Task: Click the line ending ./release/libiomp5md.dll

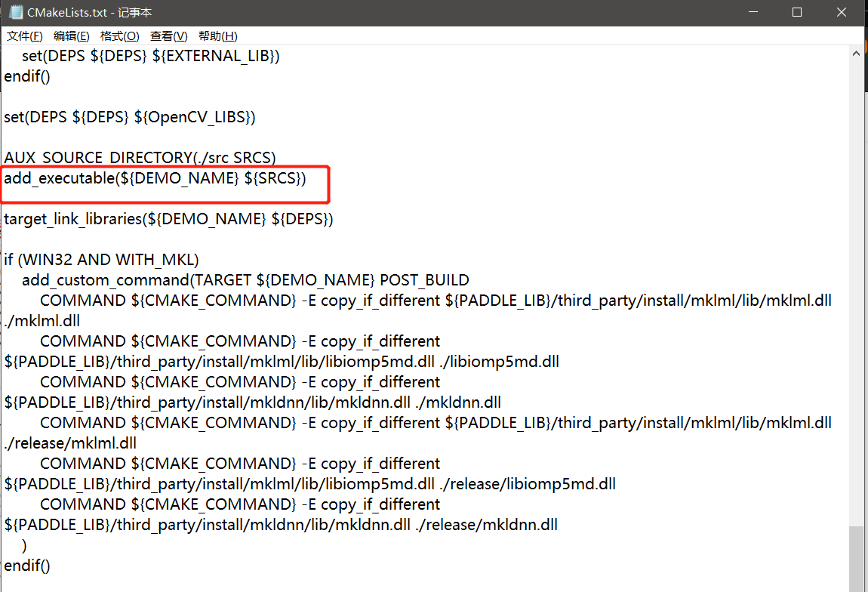Action: (x=310, y=484)
